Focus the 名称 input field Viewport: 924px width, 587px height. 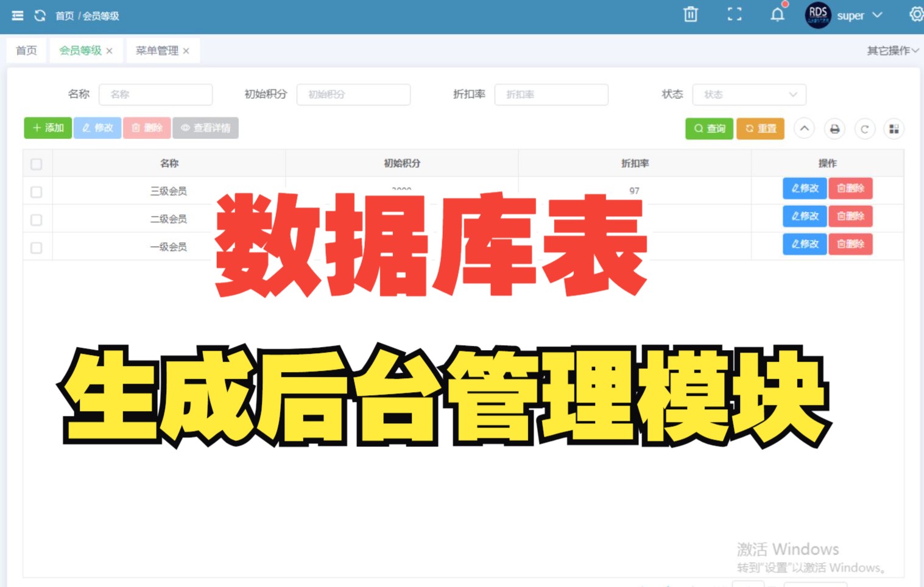pyautogui.click(x=155, y=94)
